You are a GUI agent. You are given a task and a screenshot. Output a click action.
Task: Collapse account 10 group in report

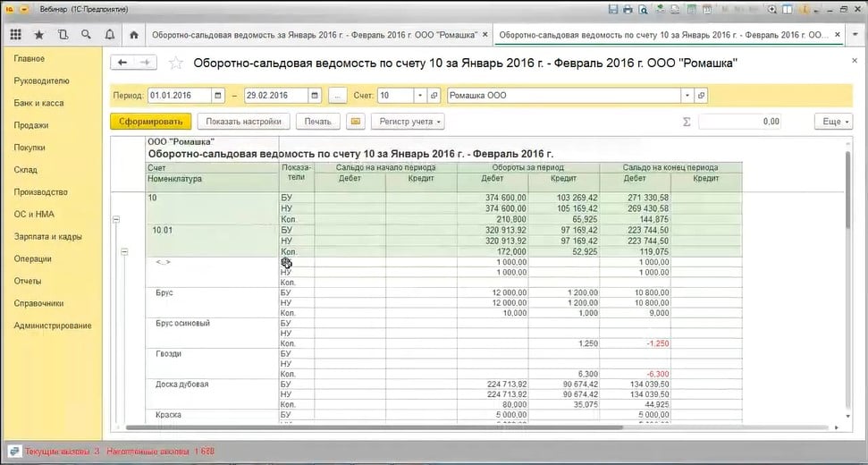(115, 219)
